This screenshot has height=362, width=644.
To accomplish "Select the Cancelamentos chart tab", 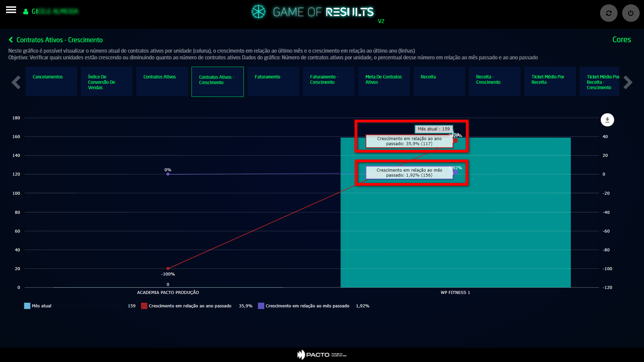I will coord(51,81).
